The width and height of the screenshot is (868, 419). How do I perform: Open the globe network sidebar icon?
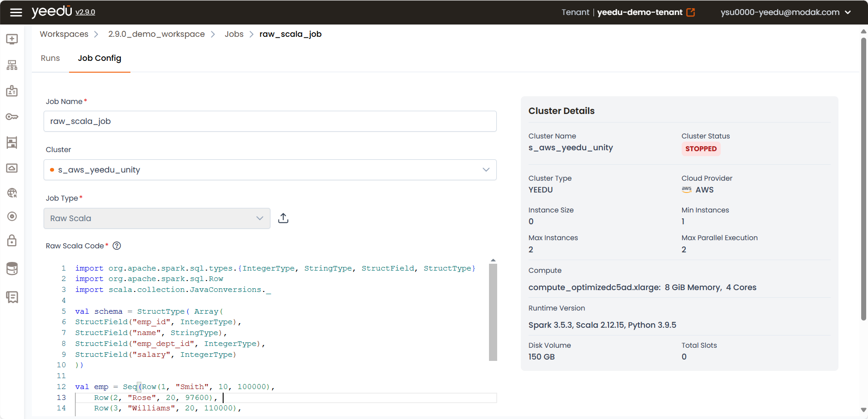12,193
